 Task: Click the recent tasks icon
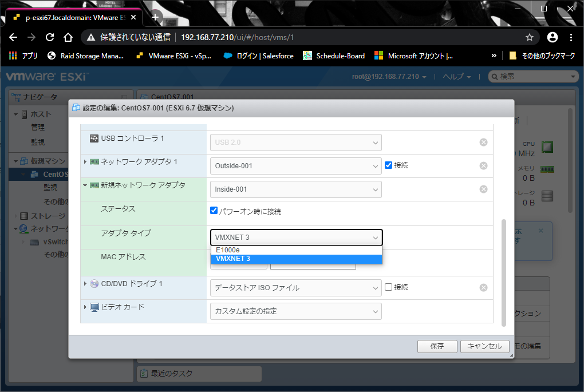(143, 373)
